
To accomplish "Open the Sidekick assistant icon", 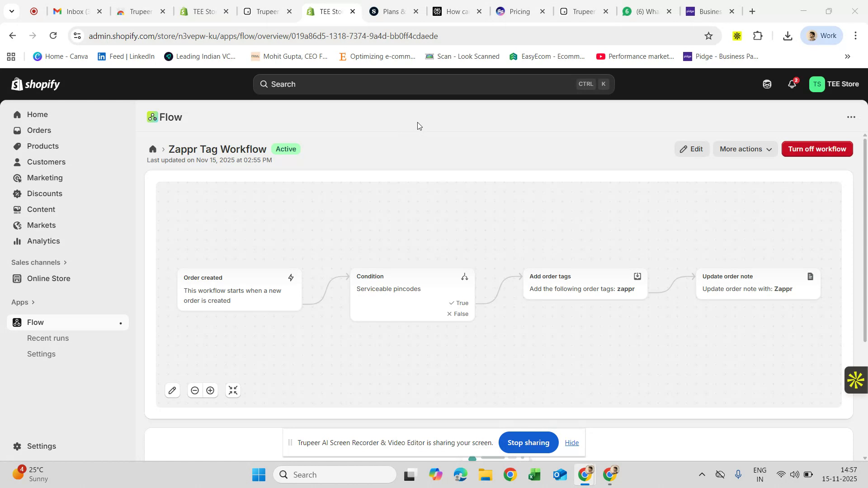I will click(767, 84).
